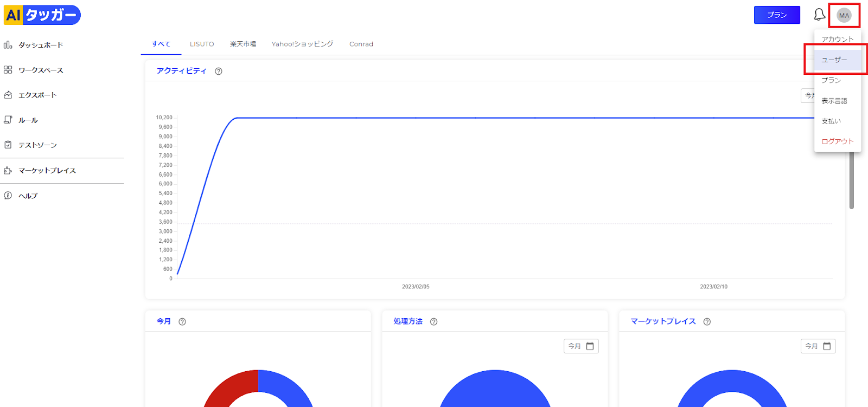This screenshot has height=407, width=868.
Task: Click the ワークスペース grid icon
Action: tap(8, 70)
